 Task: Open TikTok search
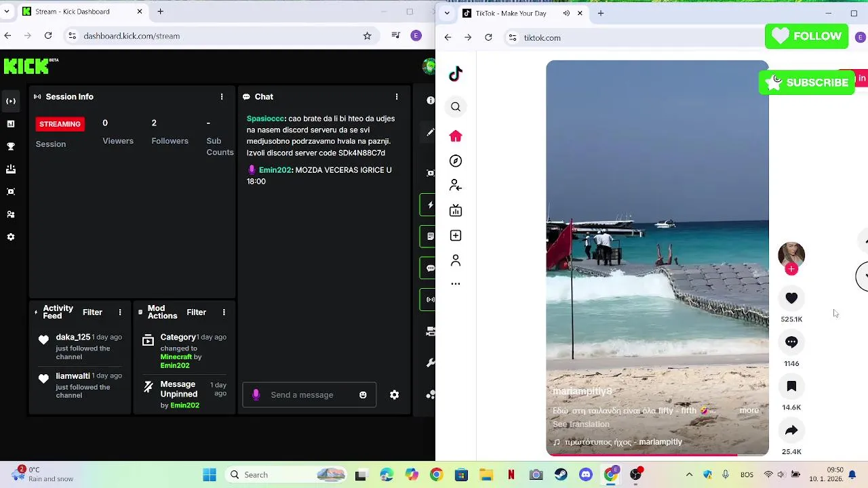pyautogui.click(x=456, y=106)
